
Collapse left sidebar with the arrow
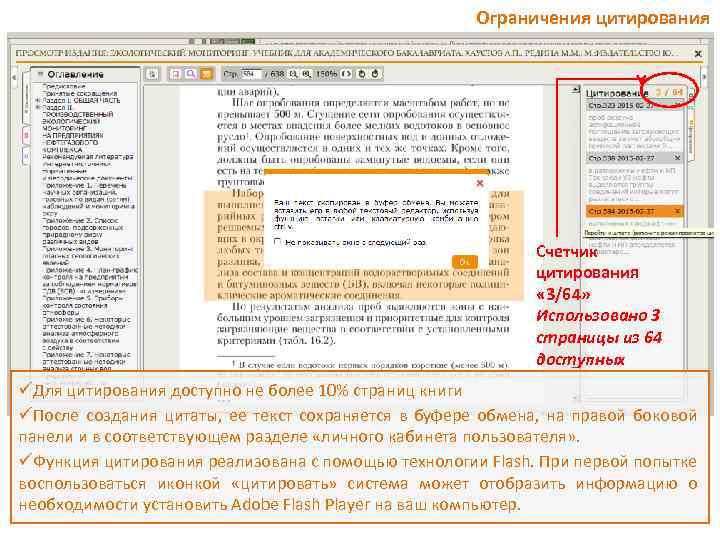pyautogui.click(x=14, y=78)
